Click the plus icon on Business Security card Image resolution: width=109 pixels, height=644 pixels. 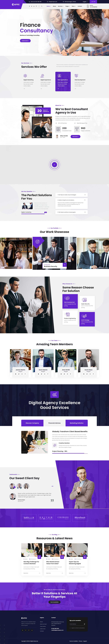[x=65, y=265]
